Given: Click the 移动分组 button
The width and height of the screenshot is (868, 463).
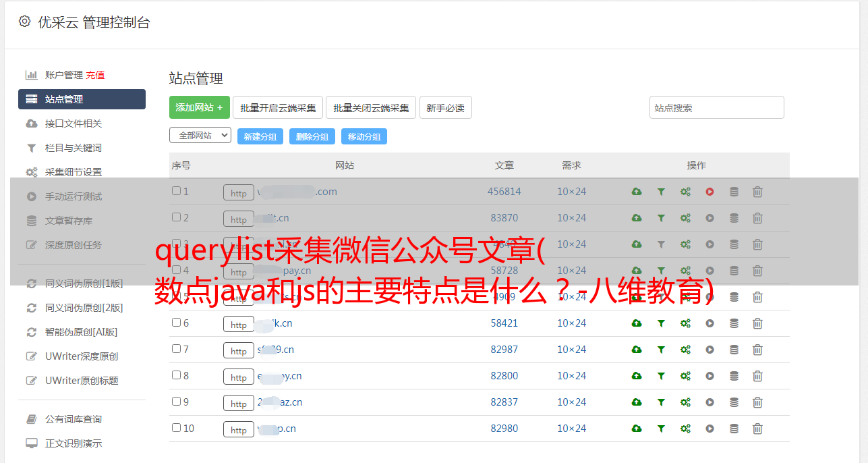Looking at the screenshot, I should click(x=364, y=136).
